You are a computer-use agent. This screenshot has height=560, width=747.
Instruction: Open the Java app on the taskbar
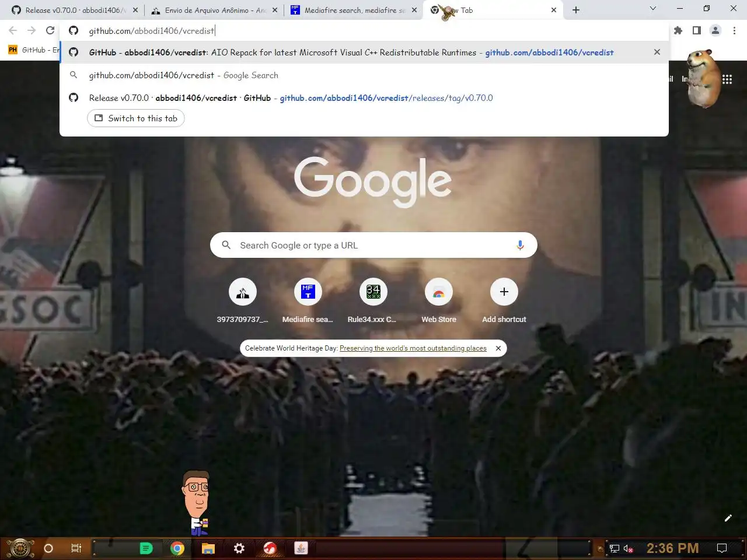click(x=301, y=548)
